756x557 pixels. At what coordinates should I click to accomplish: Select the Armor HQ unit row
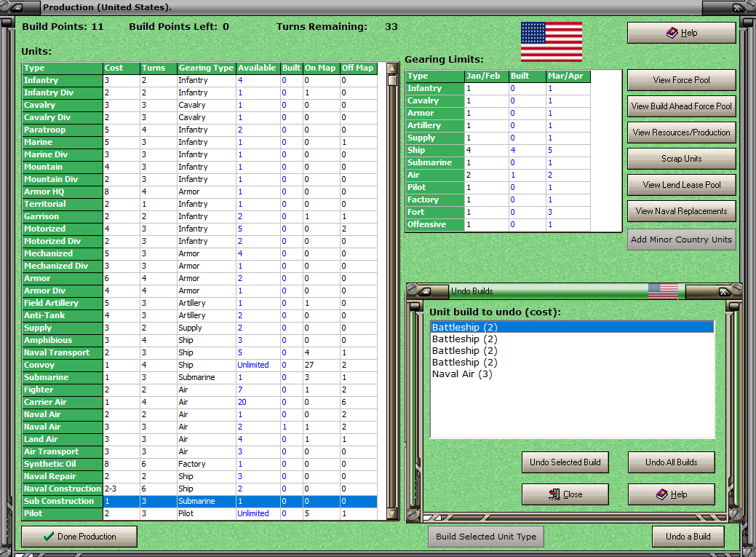click(x=199, y=191)
